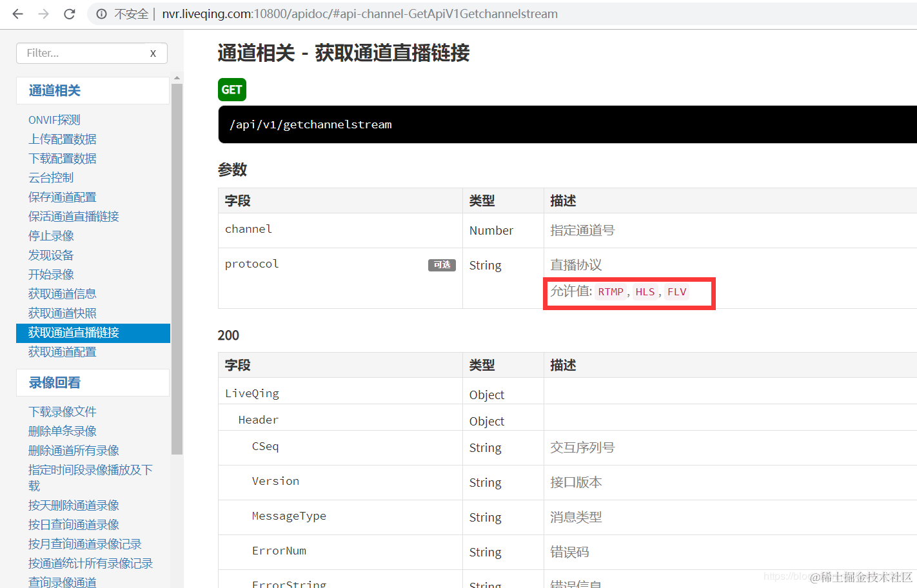Click the HLS allowed value
917x588 pixels.
[645, 292]
